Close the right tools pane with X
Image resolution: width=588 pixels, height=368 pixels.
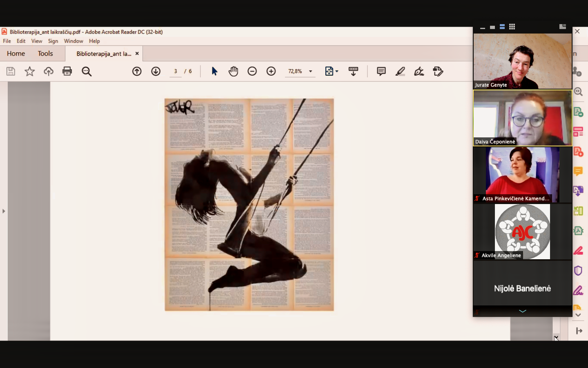point(577,31)
